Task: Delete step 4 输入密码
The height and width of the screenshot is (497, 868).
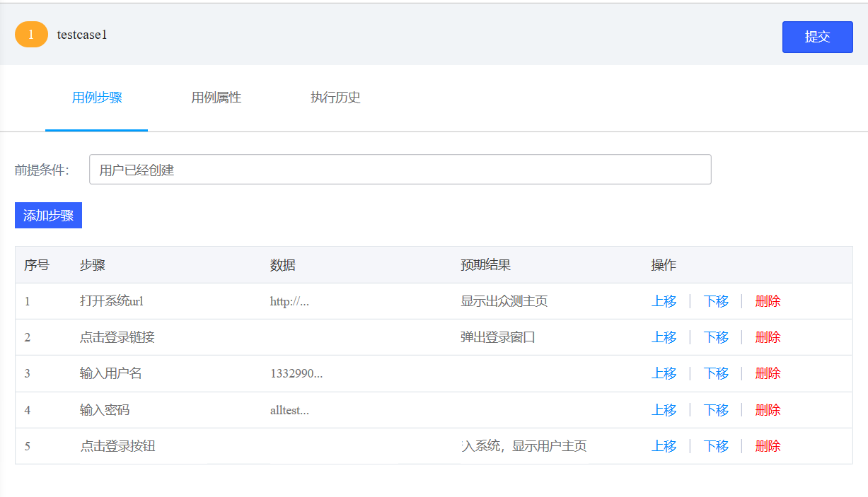Action: point(768,410)
